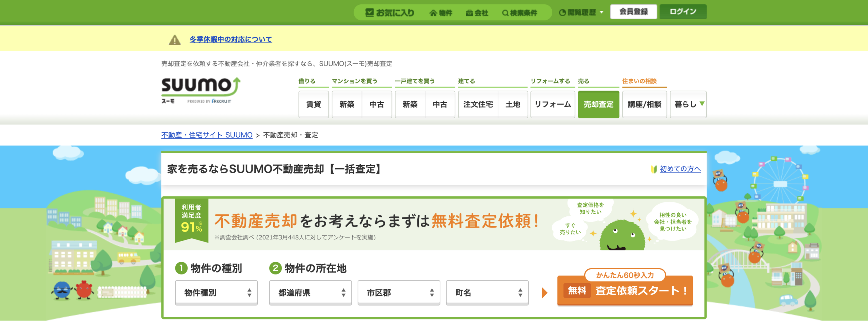The height and width of the screenshot is (329, 868).
Task: Click the お気に入り favorites checkmark icon
Action: [369, 13]
